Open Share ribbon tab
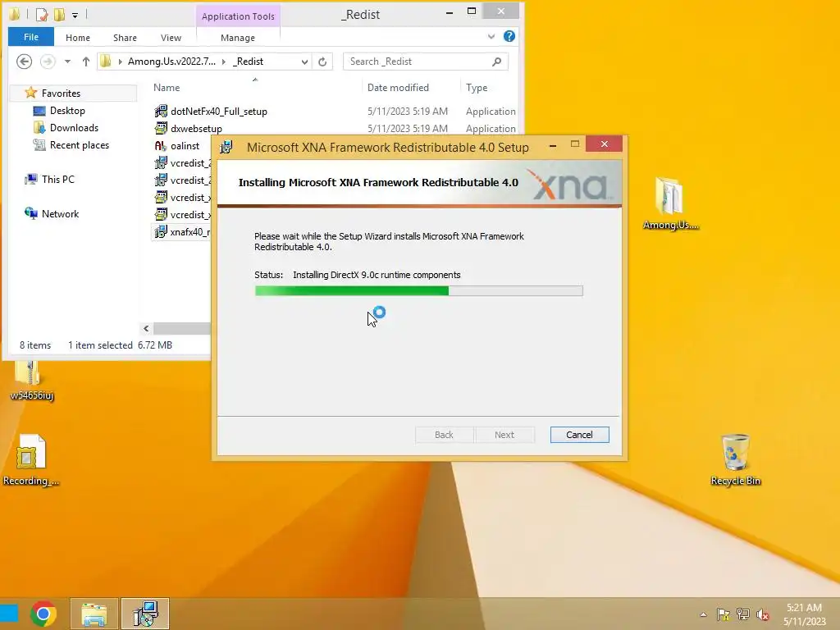840x630 pixels. point(125,38)
